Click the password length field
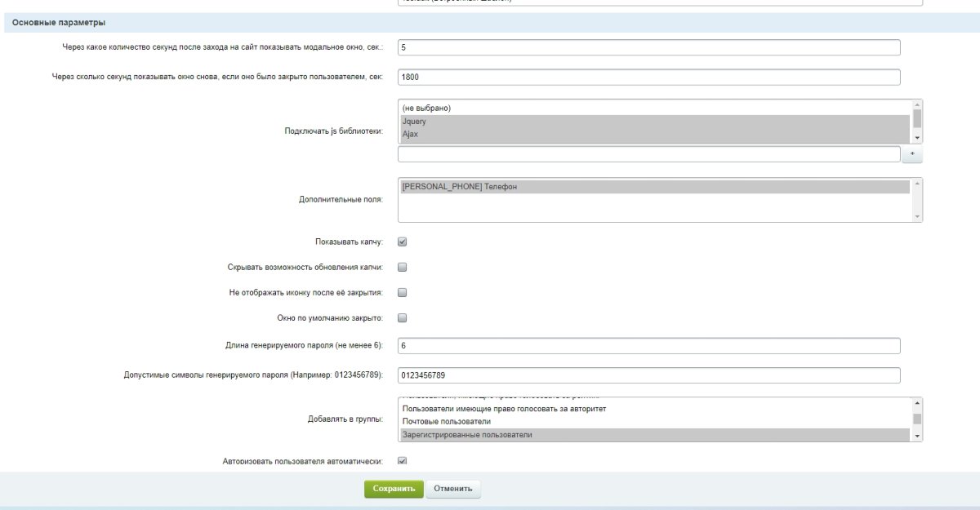The width and height of the screenshot is (980, 510). (x=648, y=346)
